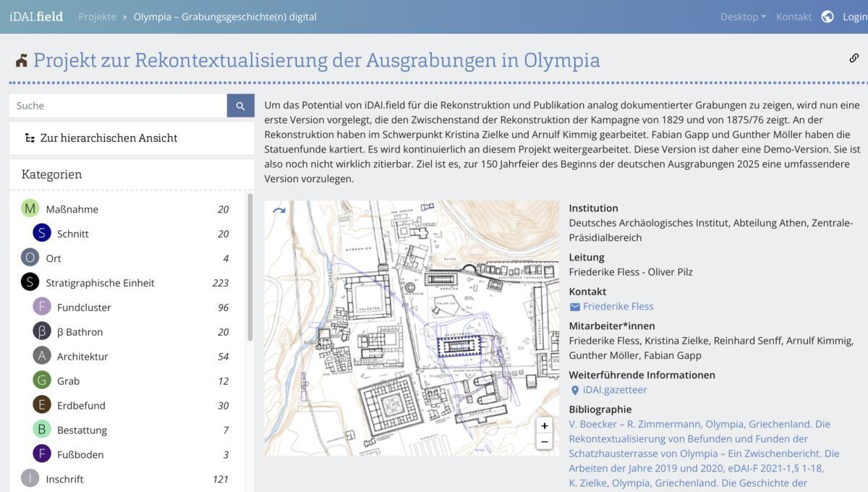Viewport: 868px width, 492px height.
Task: Copy permalink via chain link icon
Action: (x=854, y=59)
